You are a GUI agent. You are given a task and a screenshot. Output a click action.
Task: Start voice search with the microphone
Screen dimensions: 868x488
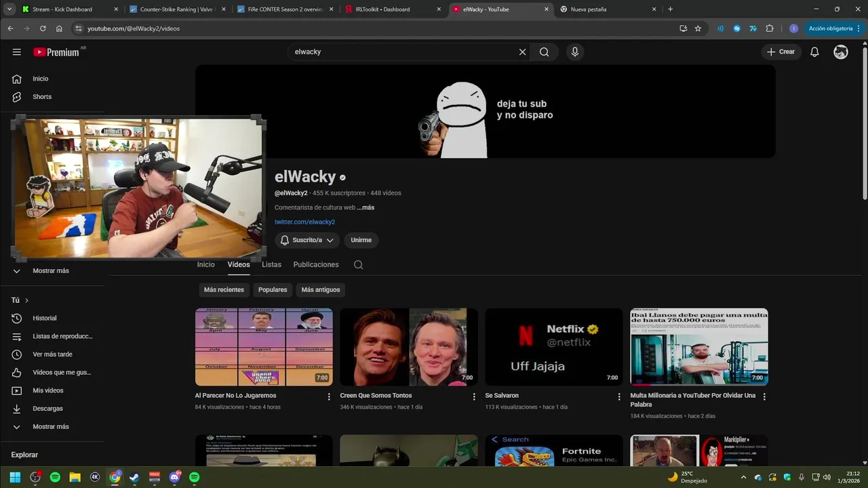(x=575, y=52)
